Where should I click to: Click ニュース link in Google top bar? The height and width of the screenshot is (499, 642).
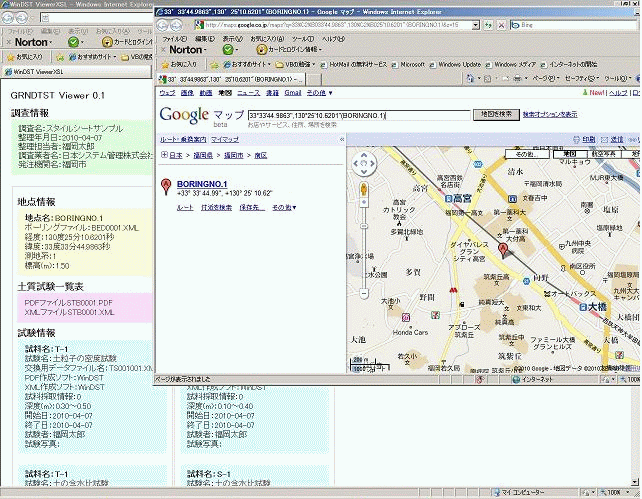click(x=249, y=93)
